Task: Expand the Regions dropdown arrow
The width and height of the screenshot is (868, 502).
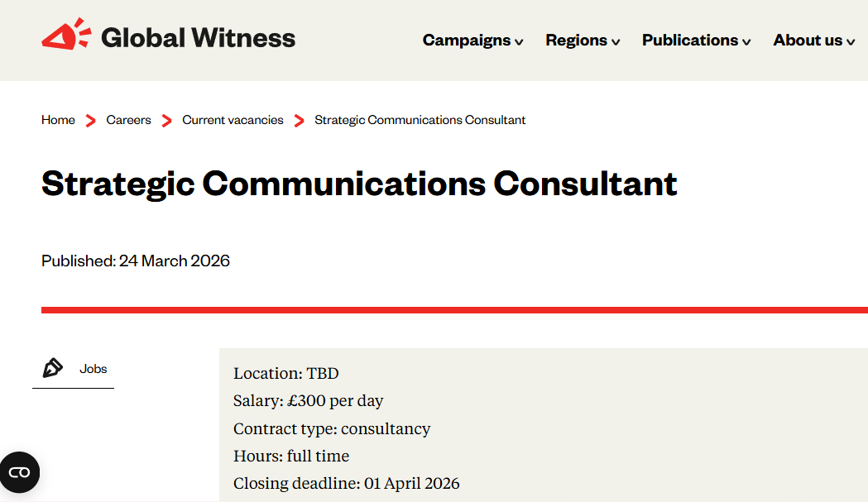Action: click(616, 42)
